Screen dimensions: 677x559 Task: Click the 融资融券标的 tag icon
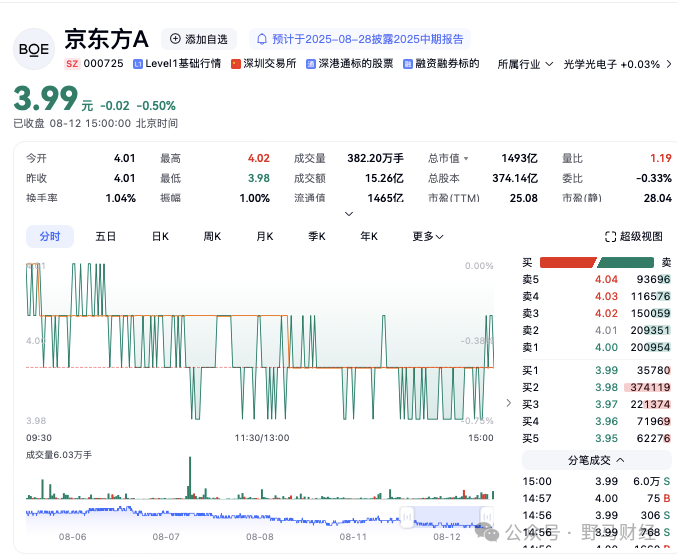click(x=408, y=64)
